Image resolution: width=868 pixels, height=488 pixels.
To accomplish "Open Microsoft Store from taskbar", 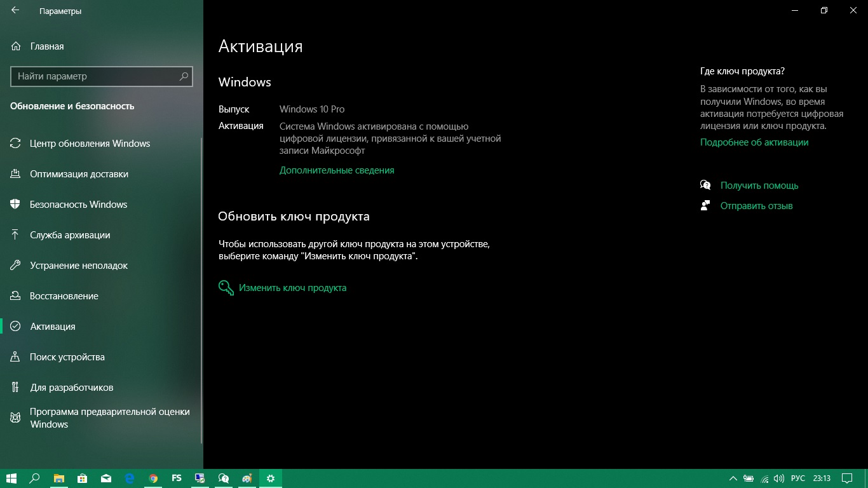I will click(x=82, y=478).
